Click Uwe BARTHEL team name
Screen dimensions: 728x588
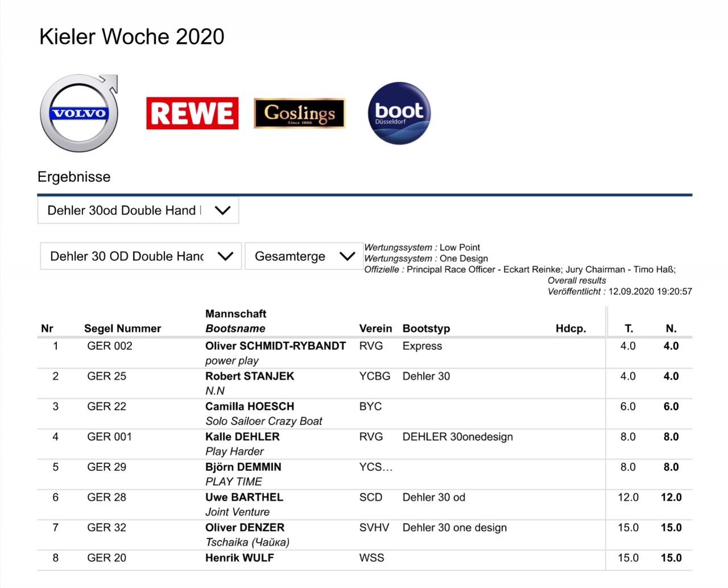click(x=244, y=497)
